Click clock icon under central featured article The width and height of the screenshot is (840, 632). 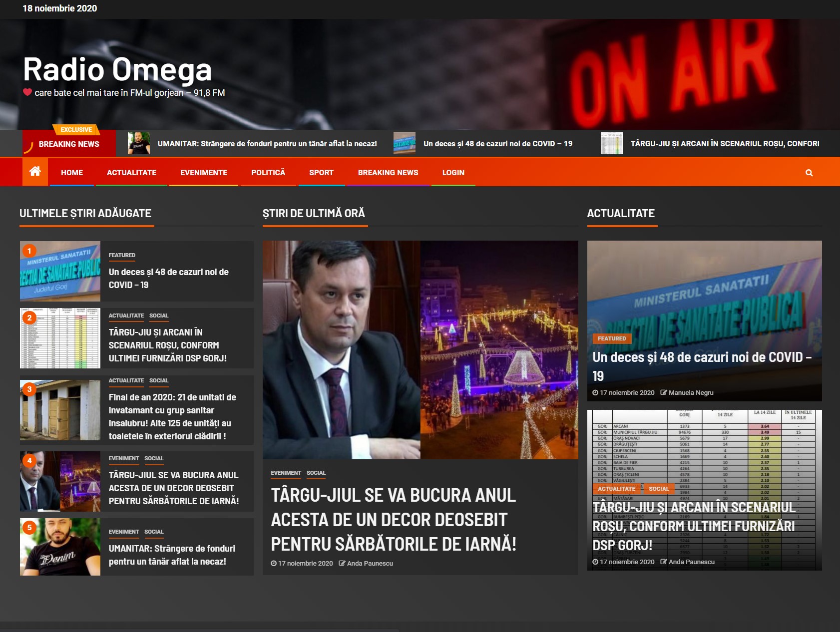point(274,563)
